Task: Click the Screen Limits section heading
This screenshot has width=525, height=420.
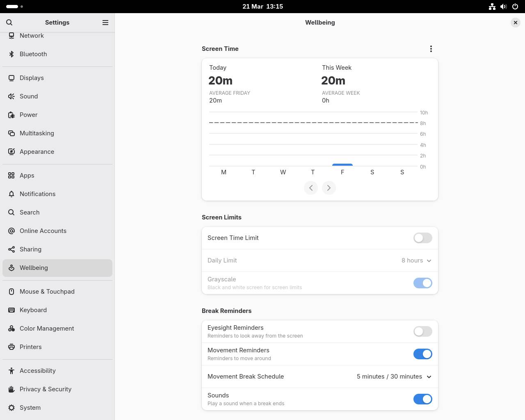Action: tap(221, 217)
